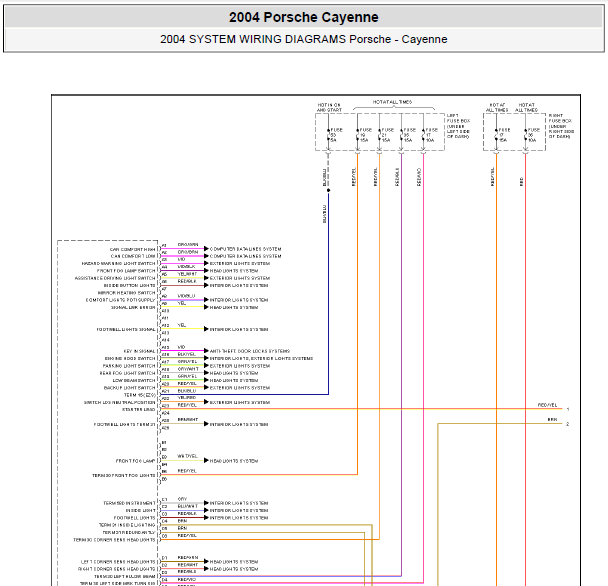The image size is (608, 586).
Task: Click the Fuse 19 15A symbol
Action: pos(358,135)
